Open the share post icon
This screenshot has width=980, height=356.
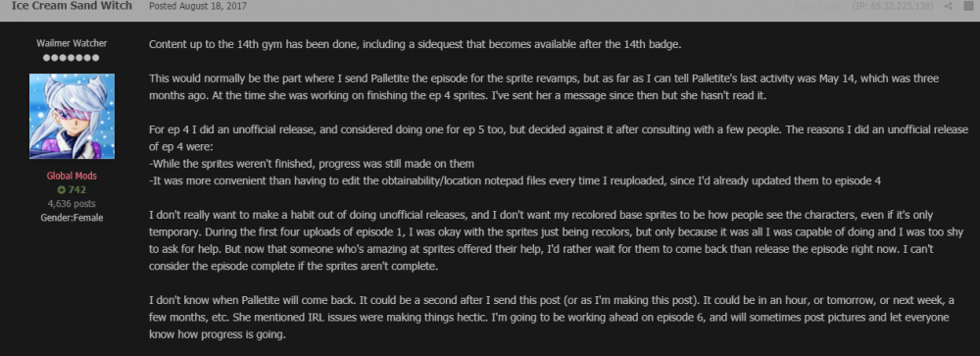tap(948, 6)
